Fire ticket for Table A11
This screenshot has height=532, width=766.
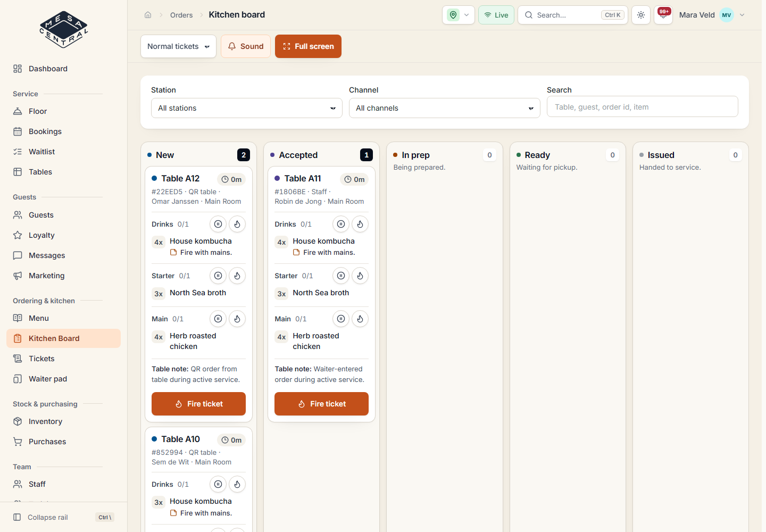pyautogui.click(x=321, y=404)
